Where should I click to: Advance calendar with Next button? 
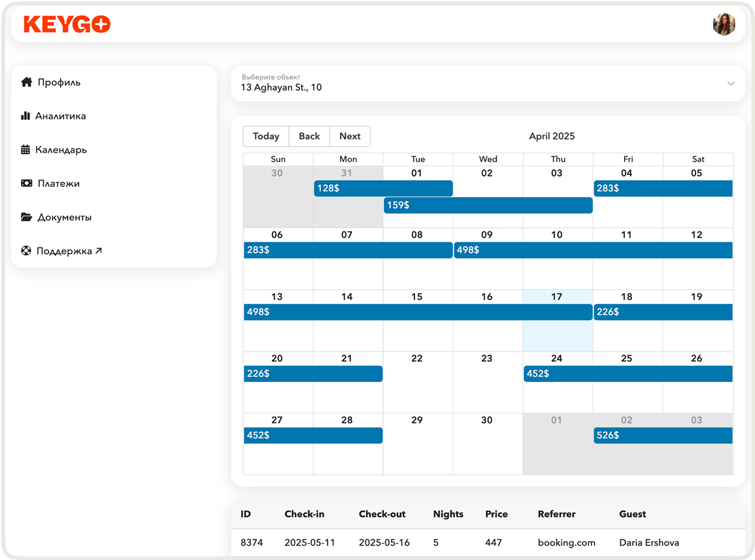click(x=350, y=136)
